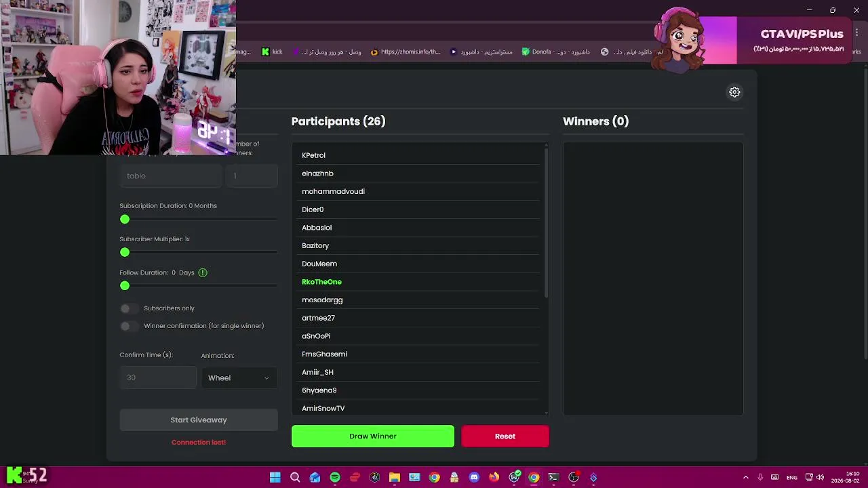
Task: Select participant FmsGhasemi
Action: [x=417, y=354]
